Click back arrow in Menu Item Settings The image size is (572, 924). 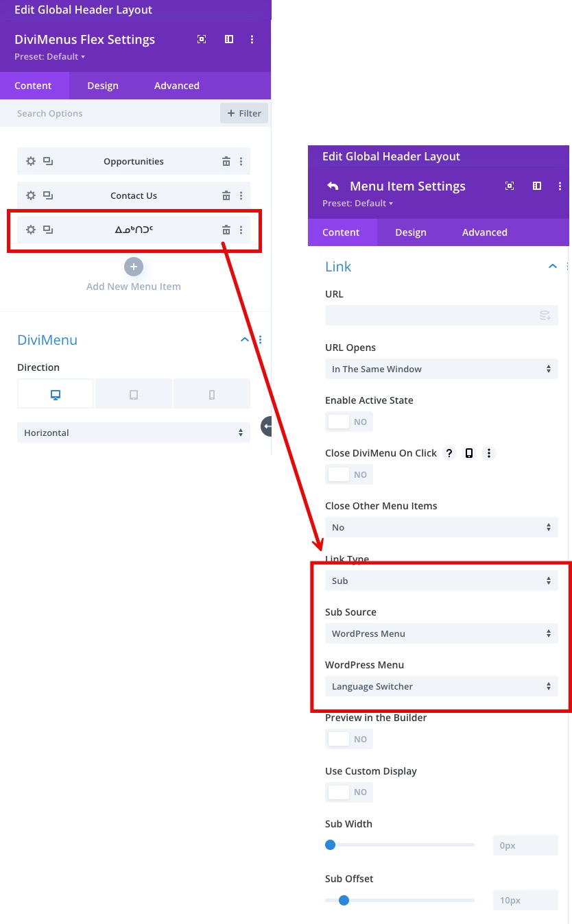point(333,186)
